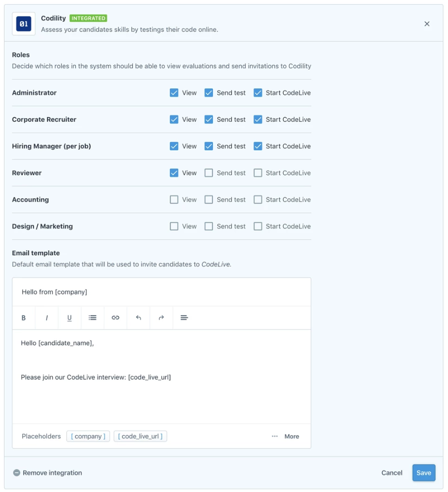Open the text alignment option
Image resolution: width=448 pixels, height=492 pixels.
click(x=183, y=317)
